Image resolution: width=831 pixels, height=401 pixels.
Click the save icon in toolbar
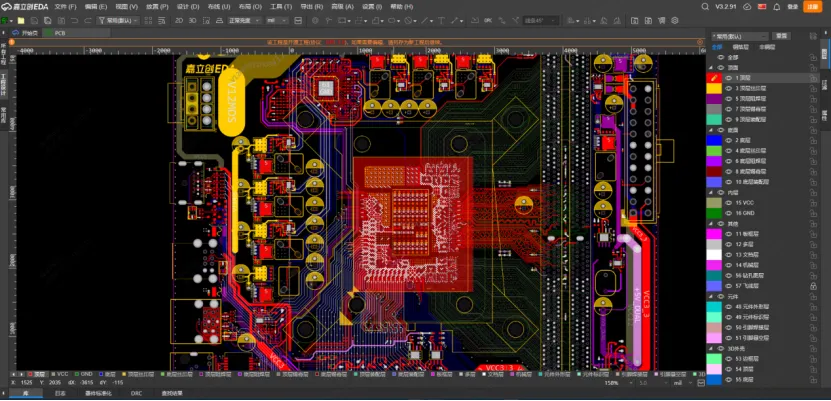click(34, 21)
